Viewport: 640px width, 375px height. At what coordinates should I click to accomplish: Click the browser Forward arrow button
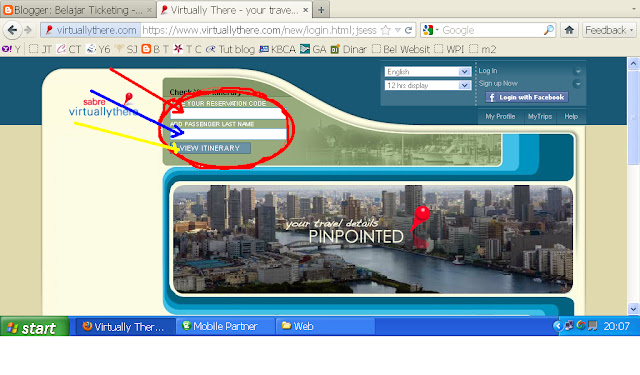tap(28, 30)
